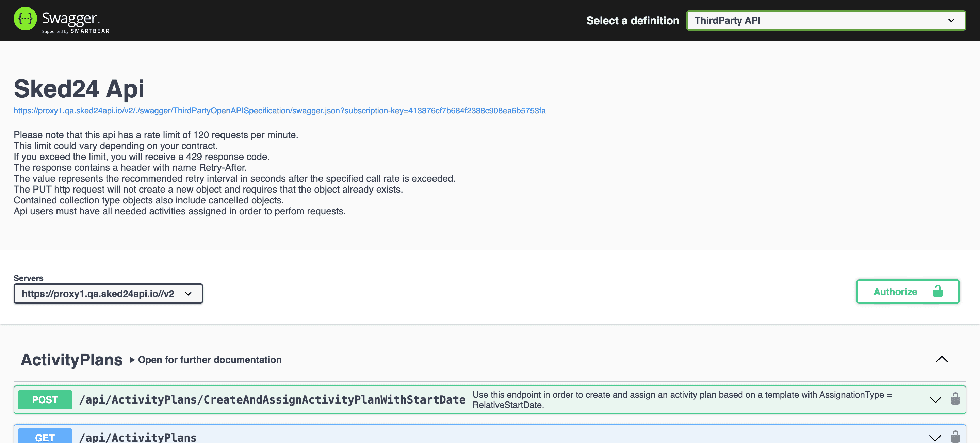The width and height of the screenshot is (980, 443).
Task: Expand the GET /api/ActivityPlans endpoint arrow
Action: point(935,438)
